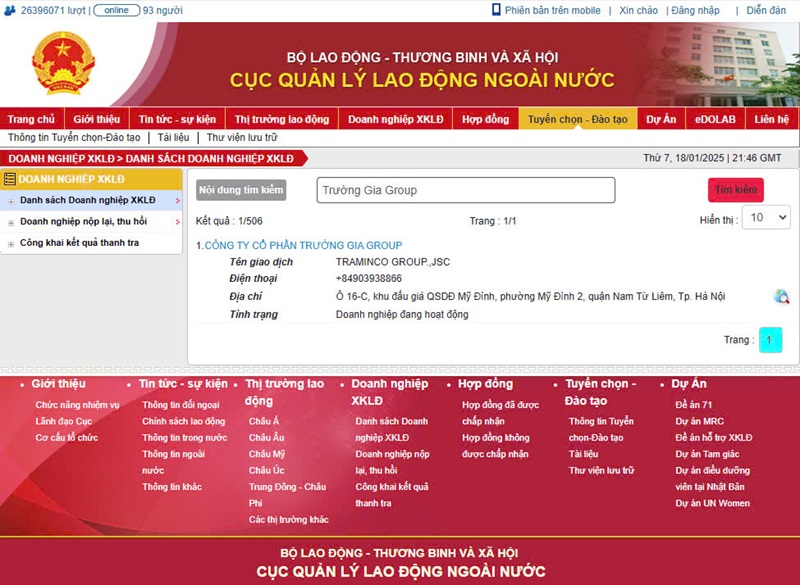The image size is (800, 585).
Task: Open Trang chủ menu
Action: coord(31,119)
